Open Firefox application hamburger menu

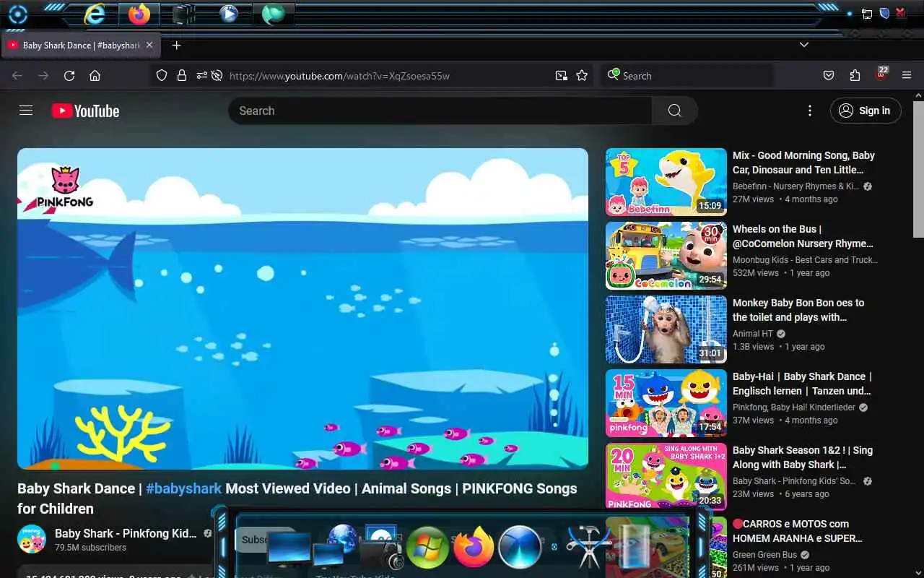tap(907, 75)
